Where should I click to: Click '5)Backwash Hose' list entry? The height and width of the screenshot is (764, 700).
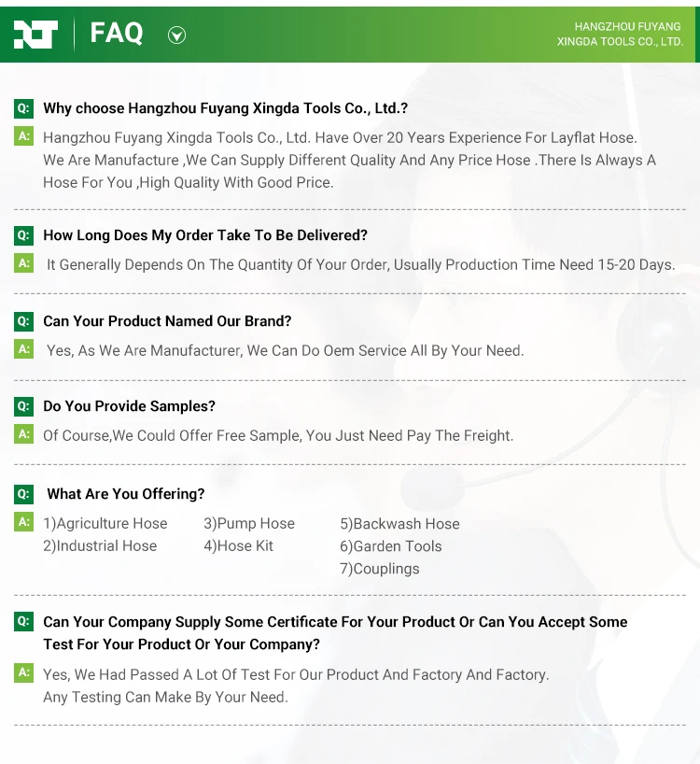(x=399, y=524)
